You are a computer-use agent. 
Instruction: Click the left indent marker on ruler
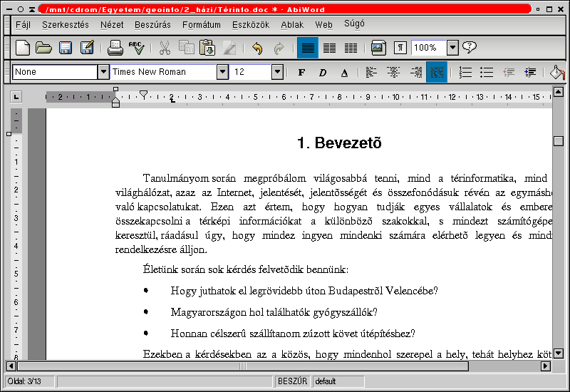(x=115, y=103)
